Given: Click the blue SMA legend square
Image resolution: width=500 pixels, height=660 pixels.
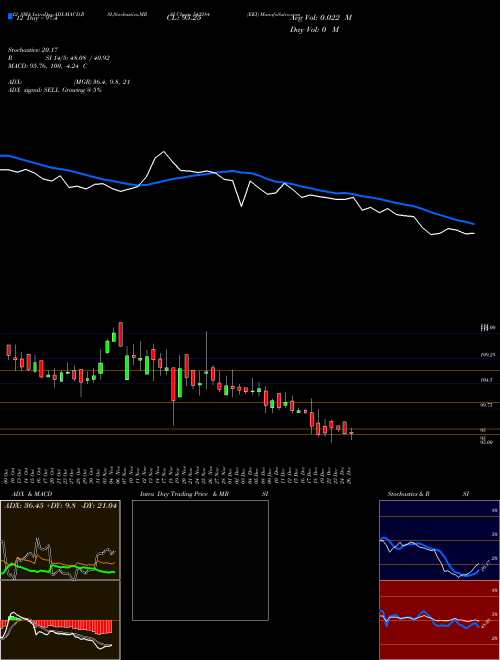Looking at the screenshot, I should [11, 17].
